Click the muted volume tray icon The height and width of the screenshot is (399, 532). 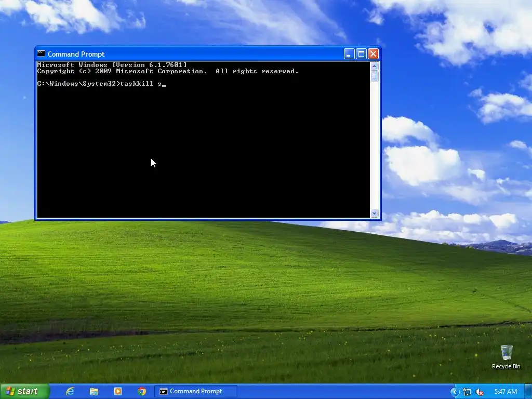click(x=479, y=392)
